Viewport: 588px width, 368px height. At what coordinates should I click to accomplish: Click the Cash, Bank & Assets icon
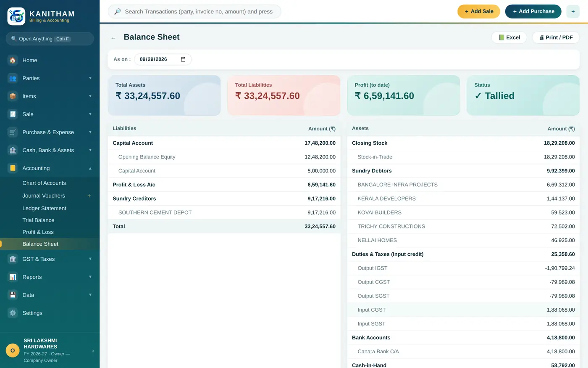pyautogui.click(x=13, y=150)
